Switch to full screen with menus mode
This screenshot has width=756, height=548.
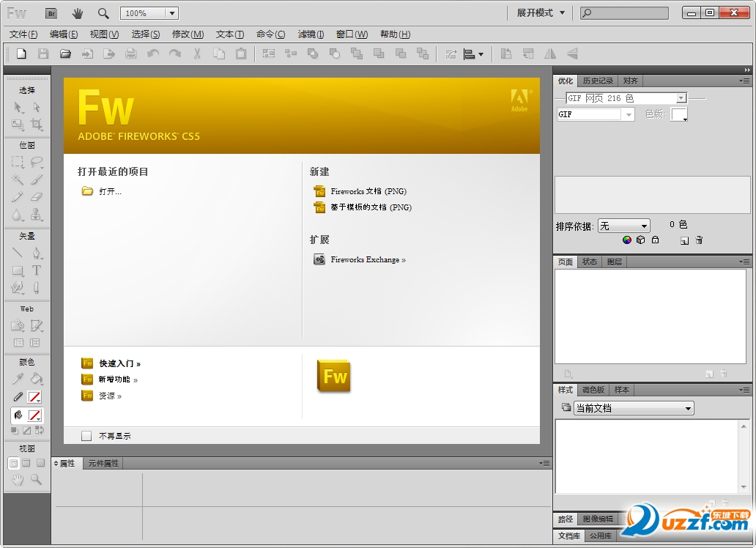26,463
